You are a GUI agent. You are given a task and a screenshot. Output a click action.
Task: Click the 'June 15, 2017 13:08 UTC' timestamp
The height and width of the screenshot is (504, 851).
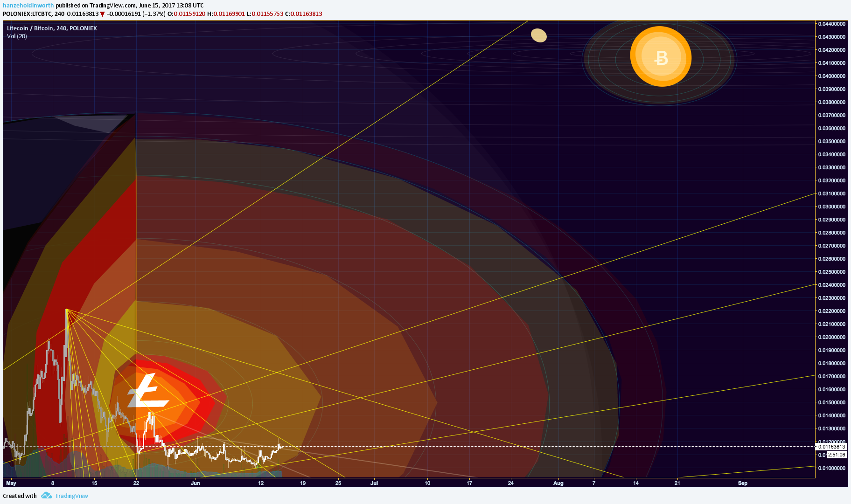171,6
